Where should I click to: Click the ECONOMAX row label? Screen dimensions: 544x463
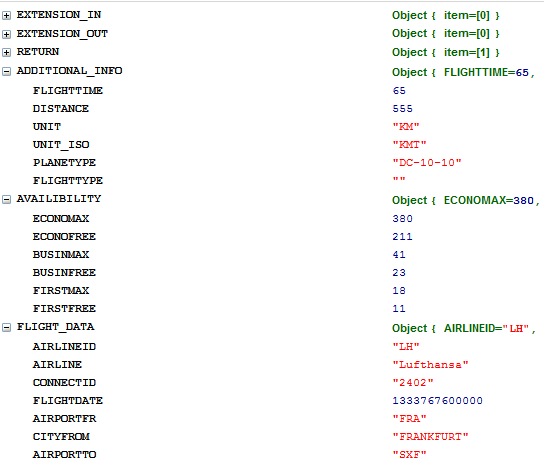(x=61, y=218)
